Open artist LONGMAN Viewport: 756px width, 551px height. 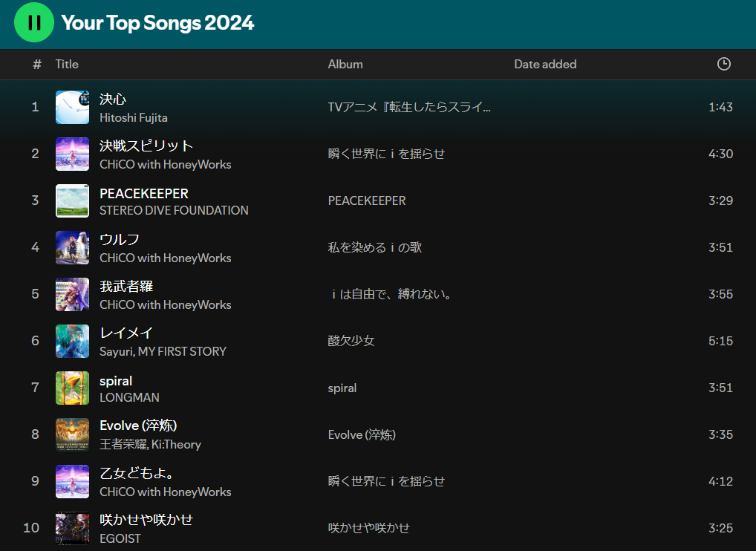click(129, 397)
